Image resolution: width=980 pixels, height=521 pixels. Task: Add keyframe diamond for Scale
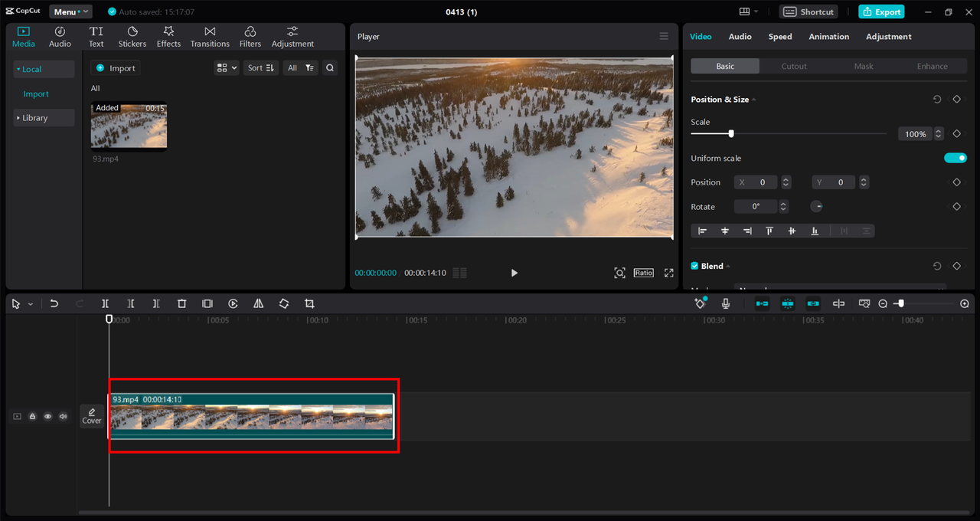click(956, 133)
